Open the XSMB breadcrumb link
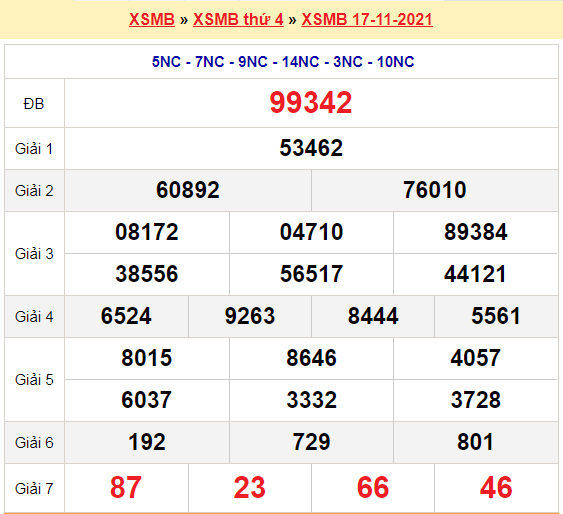This screenshot has height=514, width=563. tap(152, 19)
